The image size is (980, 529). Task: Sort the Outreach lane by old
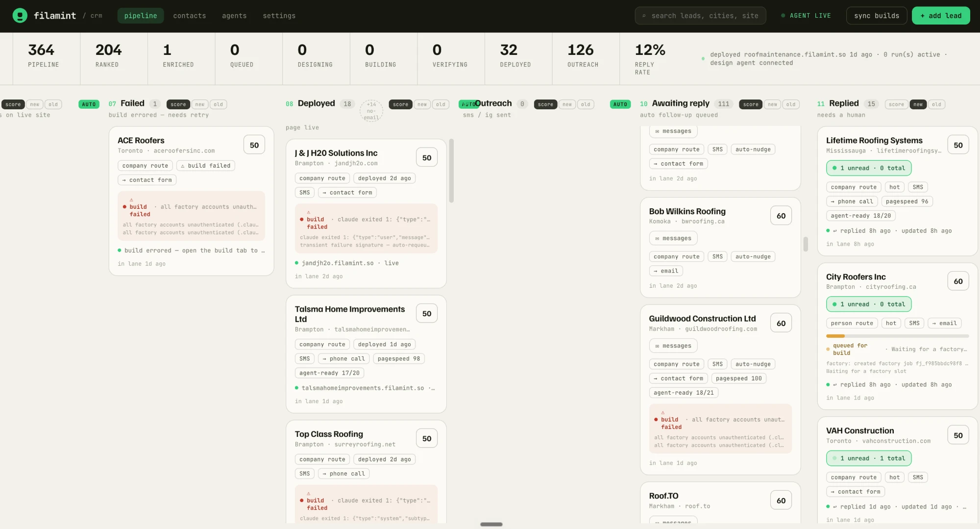(x=586, y=104)
